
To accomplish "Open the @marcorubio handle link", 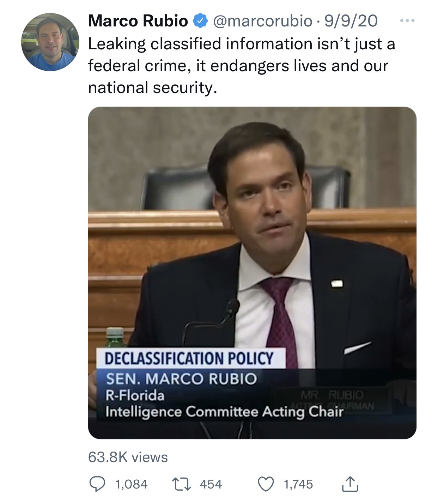I will point(262,21).
